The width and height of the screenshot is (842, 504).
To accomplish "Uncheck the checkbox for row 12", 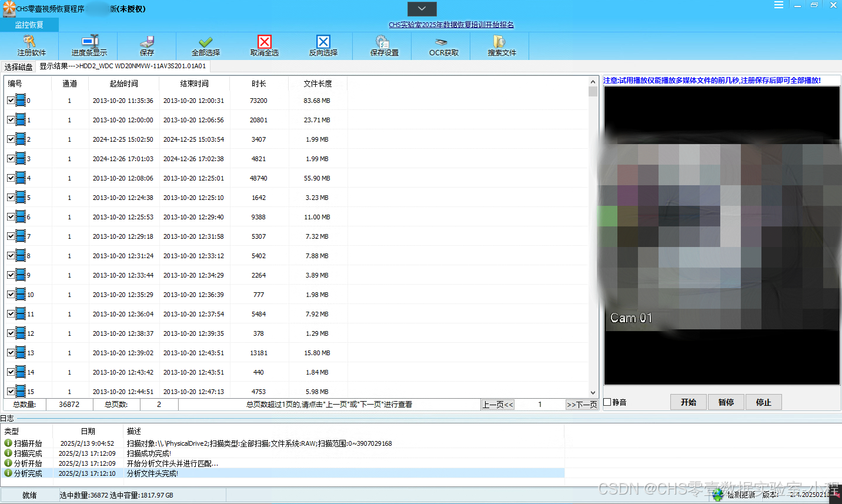I will (x=11, y=333).
